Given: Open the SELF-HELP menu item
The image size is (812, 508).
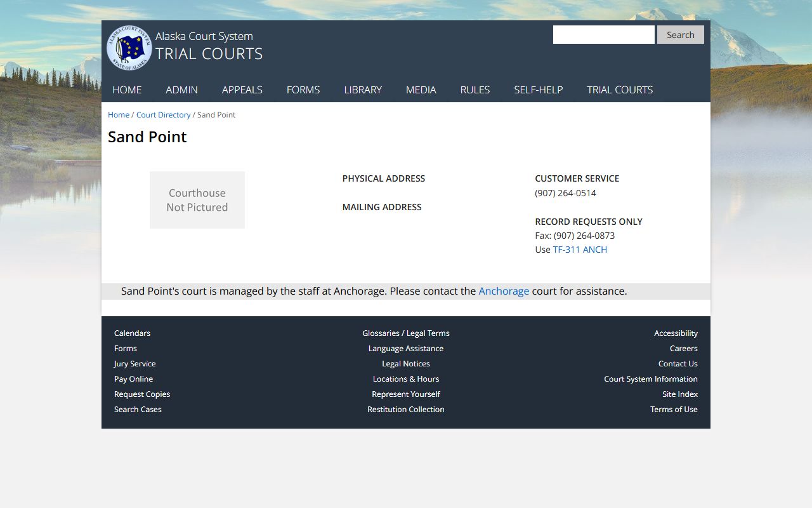Looking at the screenshot, I should click(539, 90).
